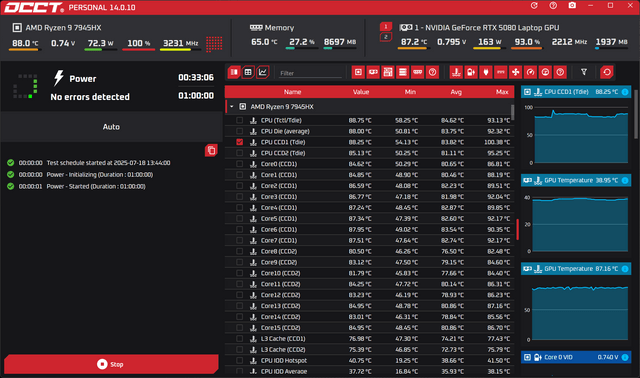Screen dimensions: 640x378
Task: Toggle the GPU sensor filter icon
Action: [373, 72]
